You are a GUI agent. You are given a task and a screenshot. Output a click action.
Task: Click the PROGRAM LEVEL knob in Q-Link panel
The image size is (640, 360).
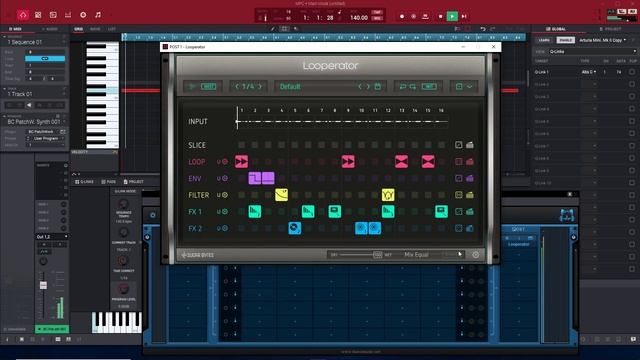123,289
